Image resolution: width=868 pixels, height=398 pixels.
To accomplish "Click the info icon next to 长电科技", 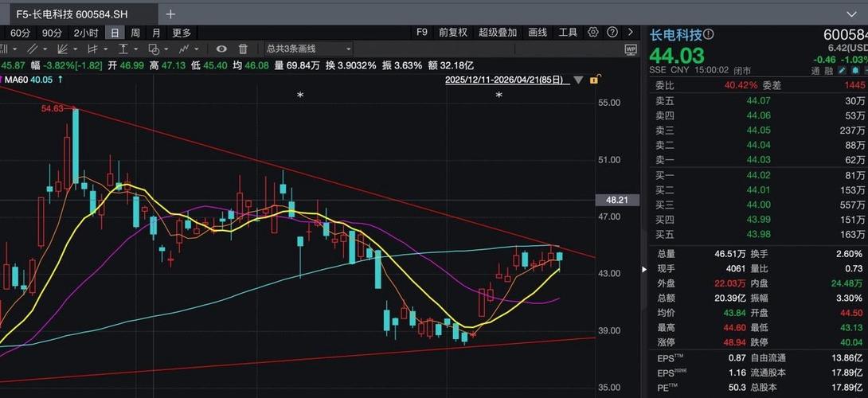I will coord(709,35).
